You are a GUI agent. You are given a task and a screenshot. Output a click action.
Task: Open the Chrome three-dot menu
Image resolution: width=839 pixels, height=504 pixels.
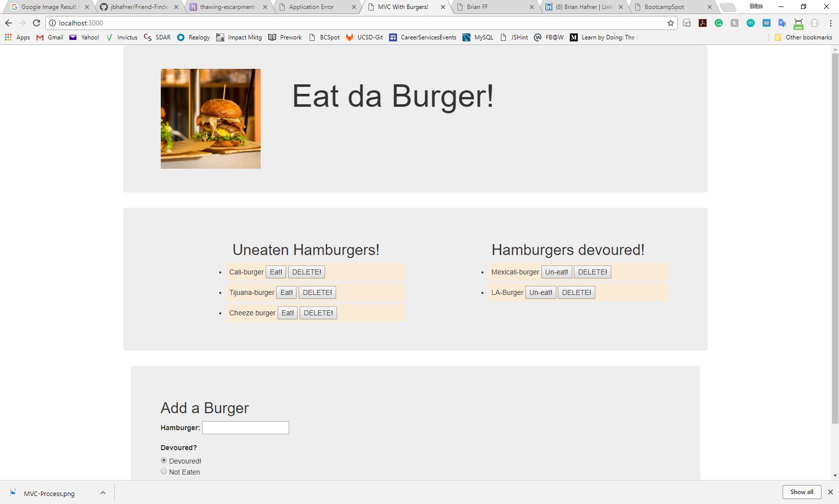pos(831,23)
